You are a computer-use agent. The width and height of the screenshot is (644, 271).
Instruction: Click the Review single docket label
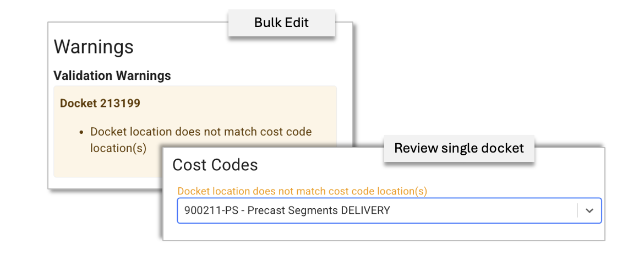[459, 148]
